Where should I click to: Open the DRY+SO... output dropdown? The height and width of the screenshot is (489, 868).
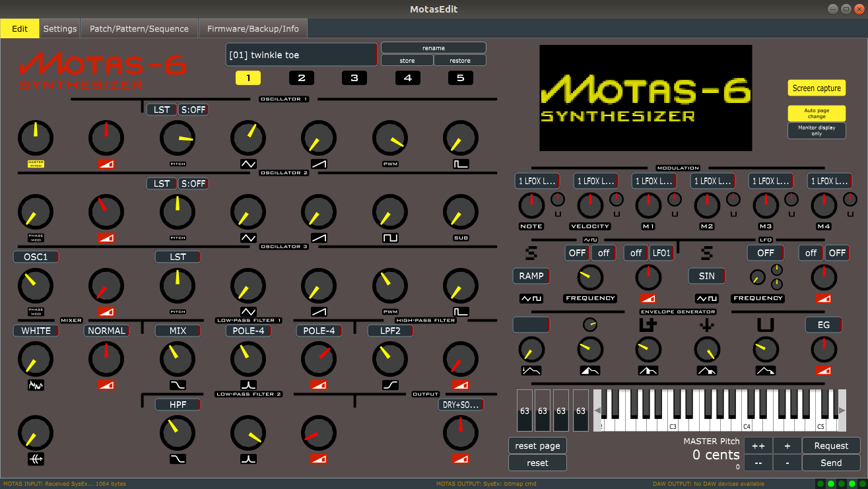click(461, 405)
